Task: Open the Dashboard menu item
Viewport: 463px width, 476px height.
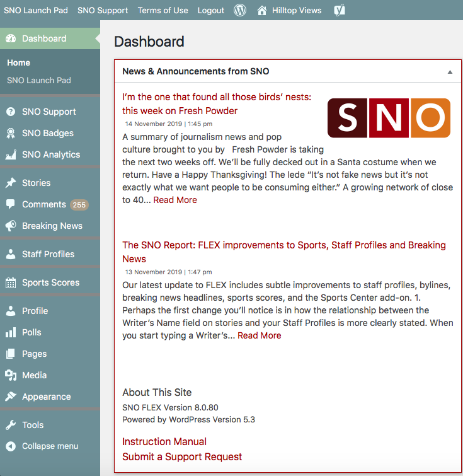Action: pos(44,38)
